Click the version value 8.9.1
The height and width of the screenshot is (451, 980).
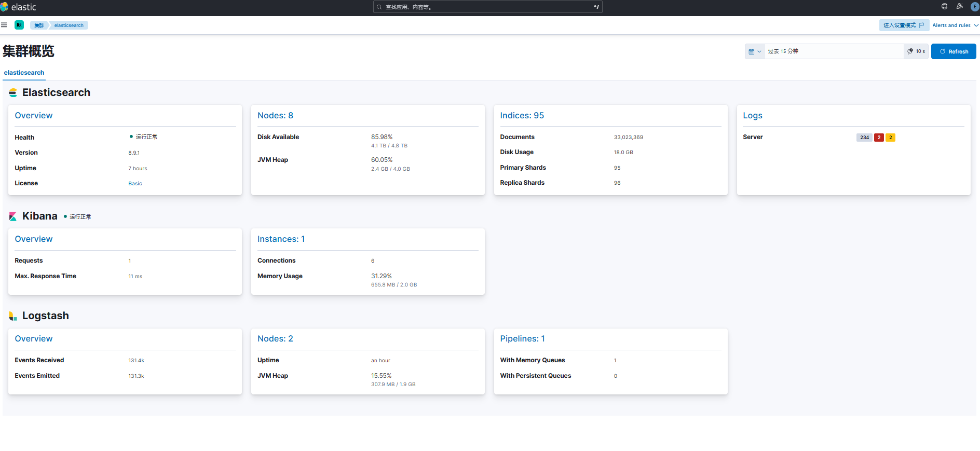(134, 153)
